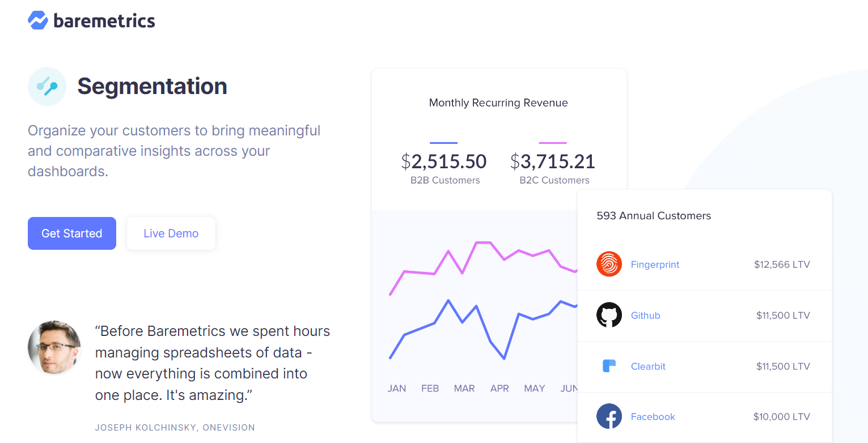868x443 pixels.
Task: Click the Organize your customers description paragraph
Action: [174, 151]
